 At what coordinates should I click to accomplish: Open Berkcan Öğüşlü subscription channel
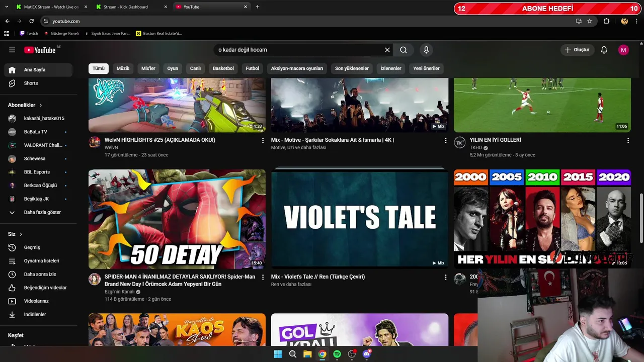pos(38,186)
